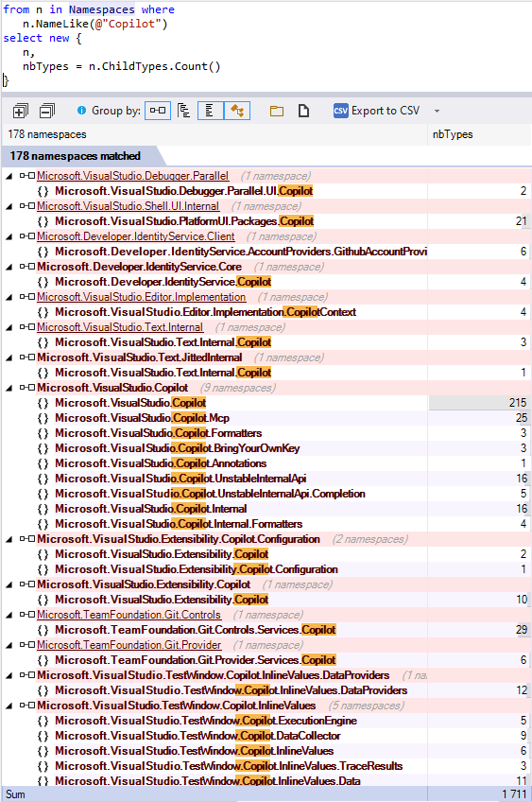Click the orange dependency-arrows grouping icon
The height and width of the screenshot is (802, 532).
coord(237,111)
